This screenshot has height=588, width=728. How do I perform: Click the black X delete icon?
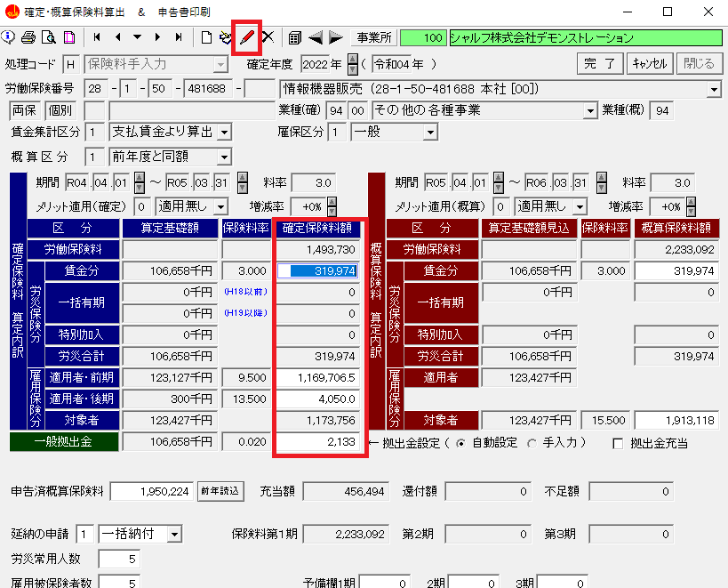[x=267, y=37]
